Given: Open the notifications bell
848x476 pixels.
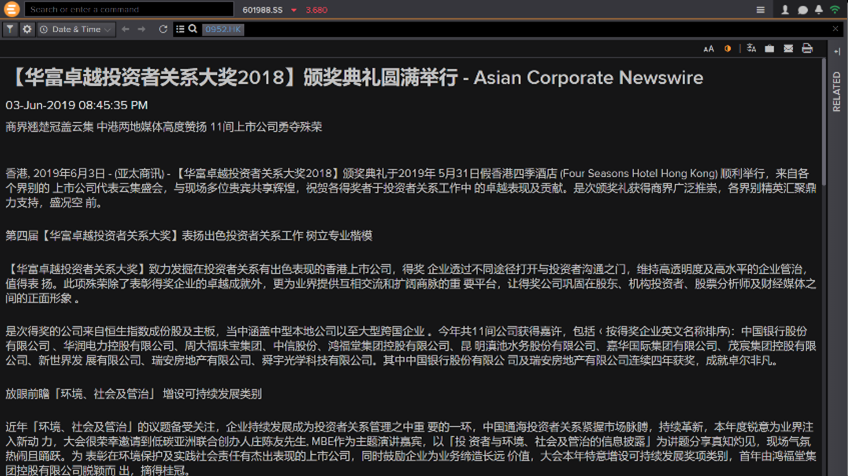Looking at the screenshot, I should [x=819, y=10].
